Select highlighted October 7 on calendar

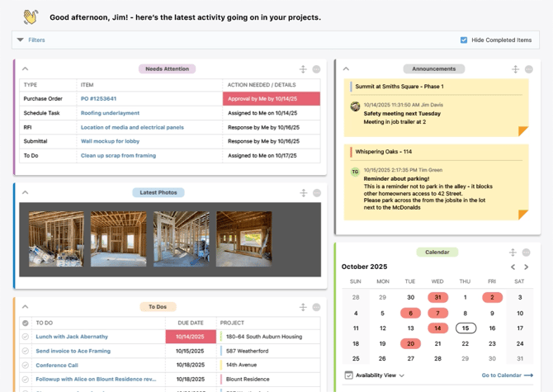[437, 313]
